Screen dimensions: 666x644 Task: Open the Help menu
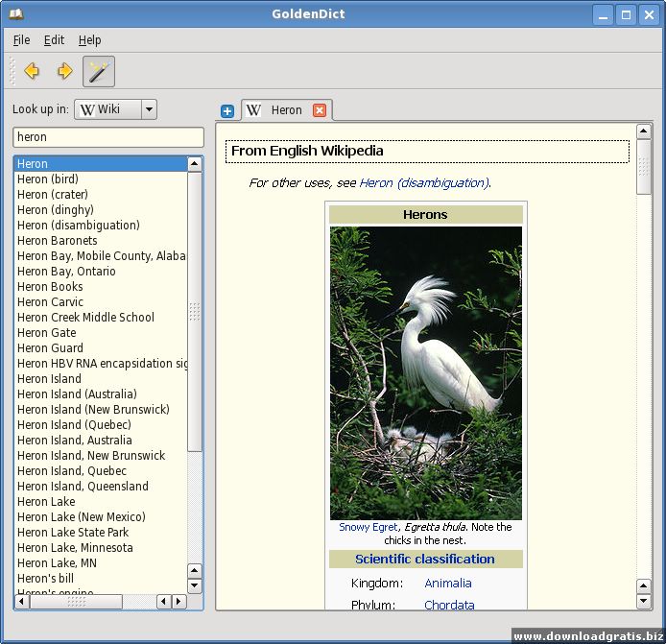pos(89,40)
